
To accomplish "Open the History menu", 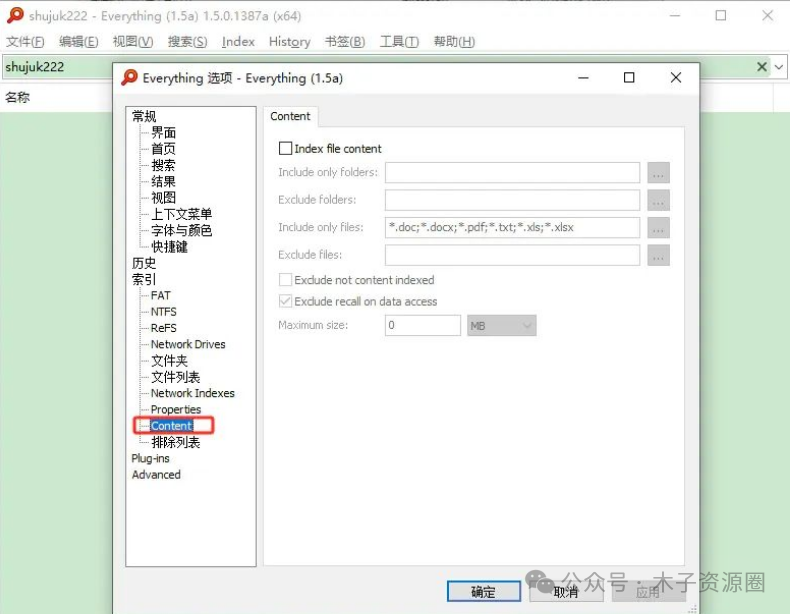I will (x=290, y=41).
